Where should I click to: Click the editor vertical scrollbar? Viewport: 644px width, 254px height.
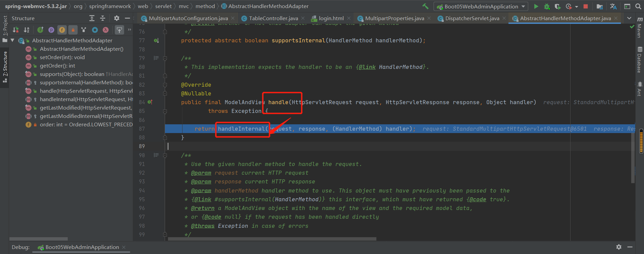633,157
